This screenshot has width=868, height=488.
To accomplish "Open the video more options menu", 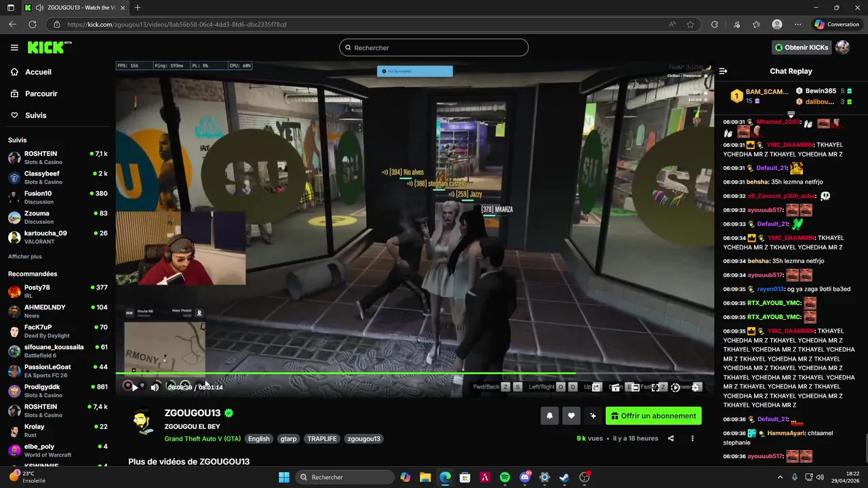I will pyautogui.click(x=692, y=439).
